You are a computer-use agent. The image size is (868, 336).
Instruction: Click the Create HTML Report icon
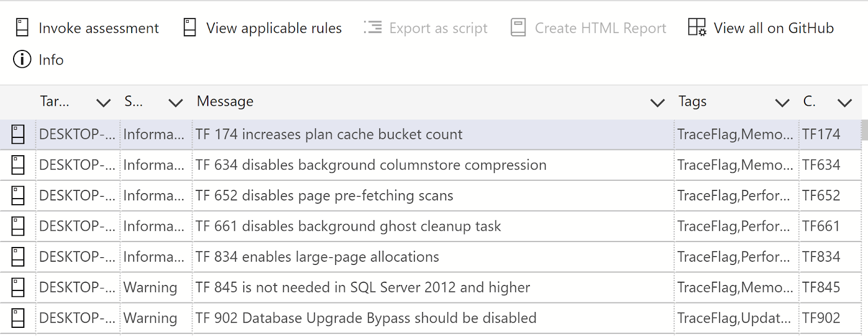pos(518,28)
